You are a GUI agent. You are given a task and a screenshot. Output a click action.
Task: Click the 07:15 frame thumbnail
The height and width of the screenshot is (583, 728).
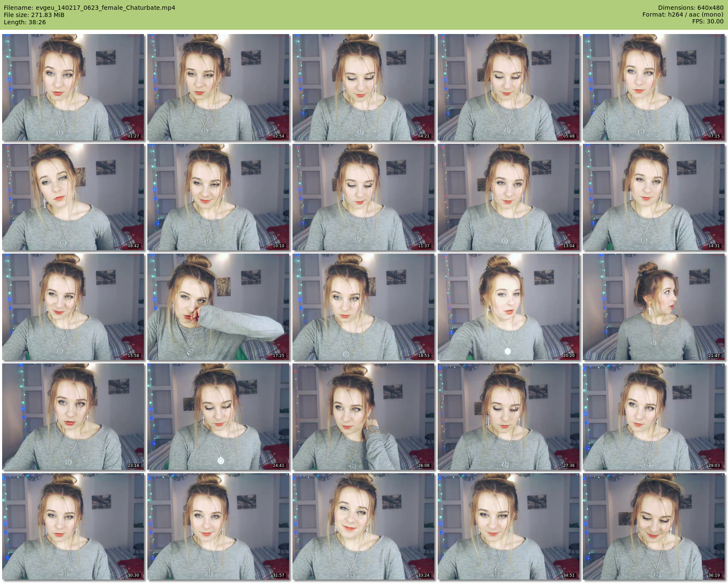tap(653, 87)
